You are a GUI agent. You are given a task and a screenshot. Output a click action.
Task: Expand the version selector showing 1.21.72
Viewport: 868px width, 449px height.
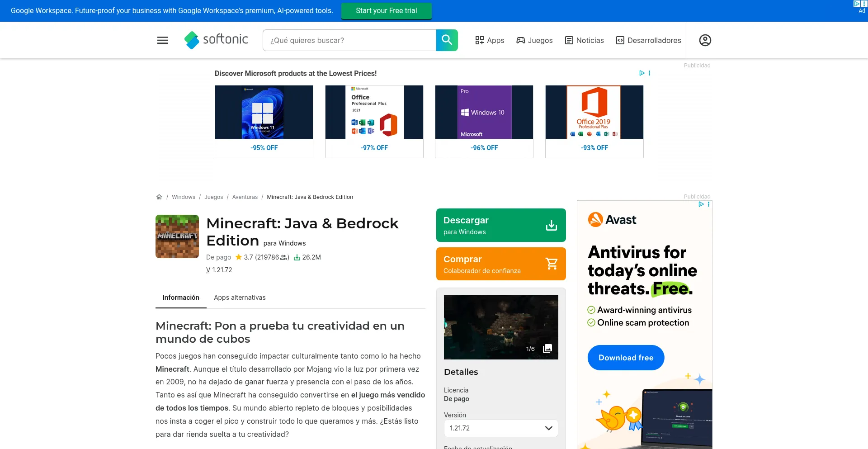(500, 428)
